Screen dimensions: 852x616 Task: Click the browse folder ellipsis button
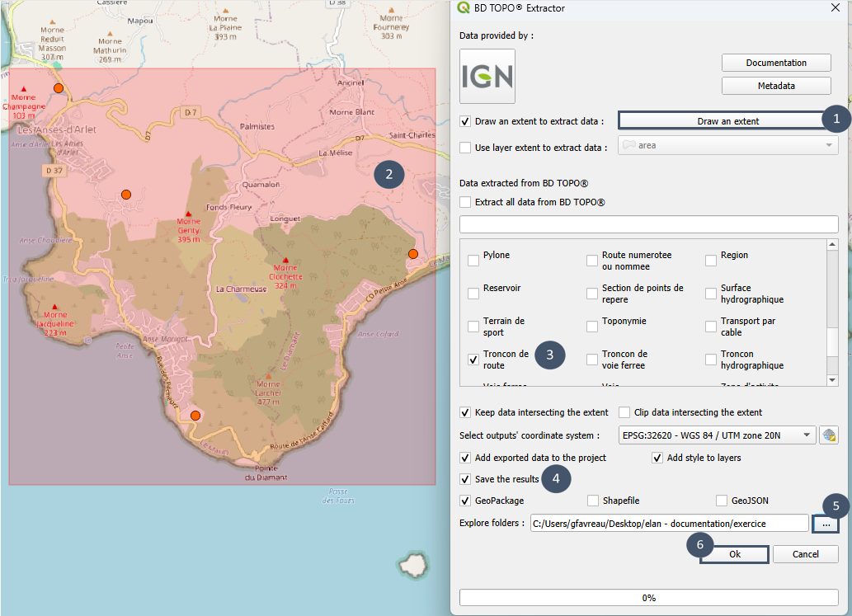[826, 524]
